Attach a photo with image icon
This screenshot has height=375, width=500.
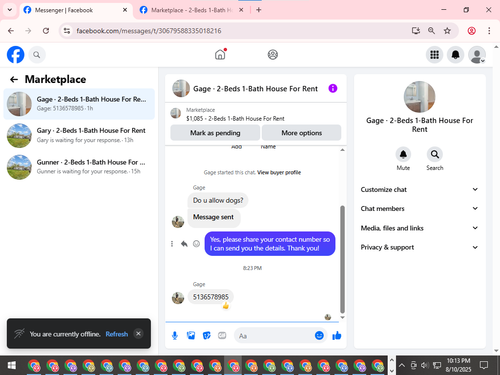coord(191,335)
